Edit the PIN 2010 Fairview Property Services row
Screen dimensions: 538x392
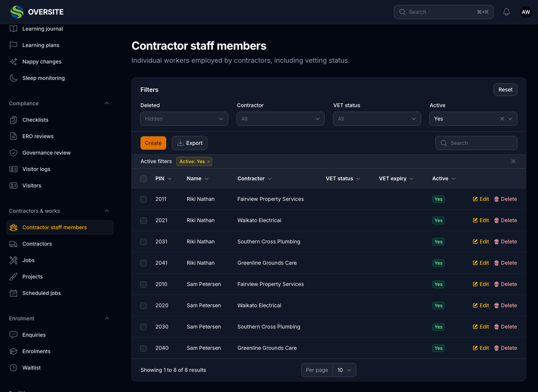(481, 284)
